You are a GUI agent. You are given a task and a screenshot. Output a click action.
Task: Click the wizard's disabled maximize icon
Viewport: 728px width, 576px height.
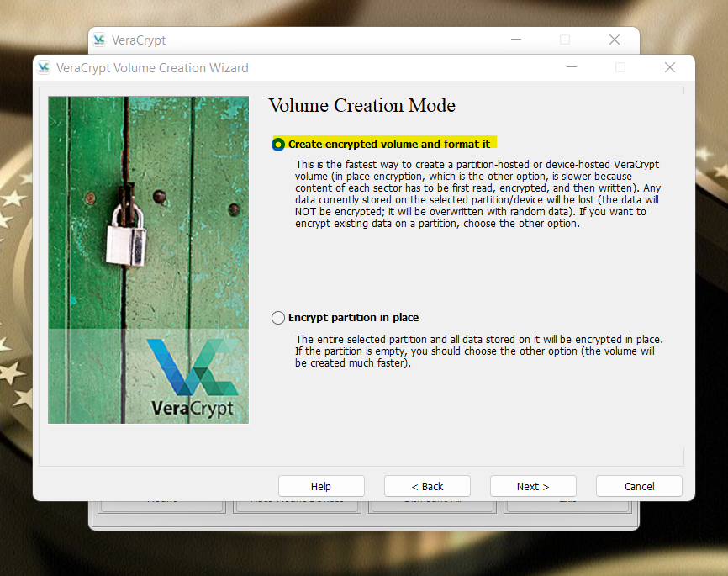[x=620, y=67]
